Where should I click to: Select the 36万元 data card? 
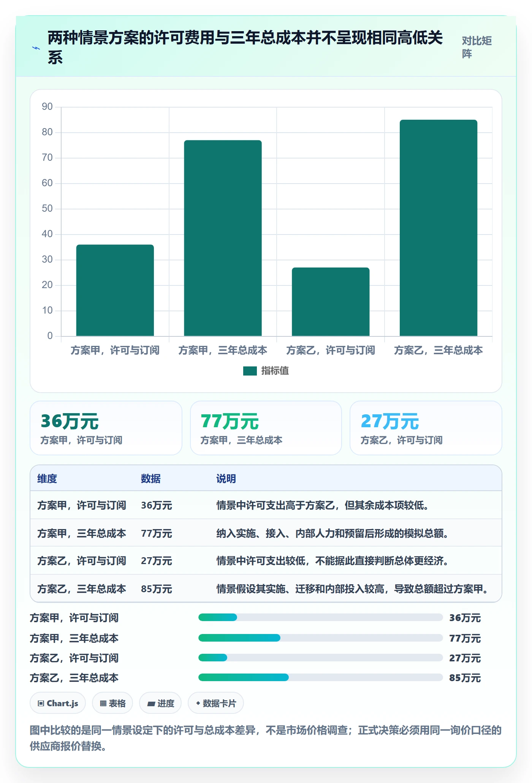[106, 428]
